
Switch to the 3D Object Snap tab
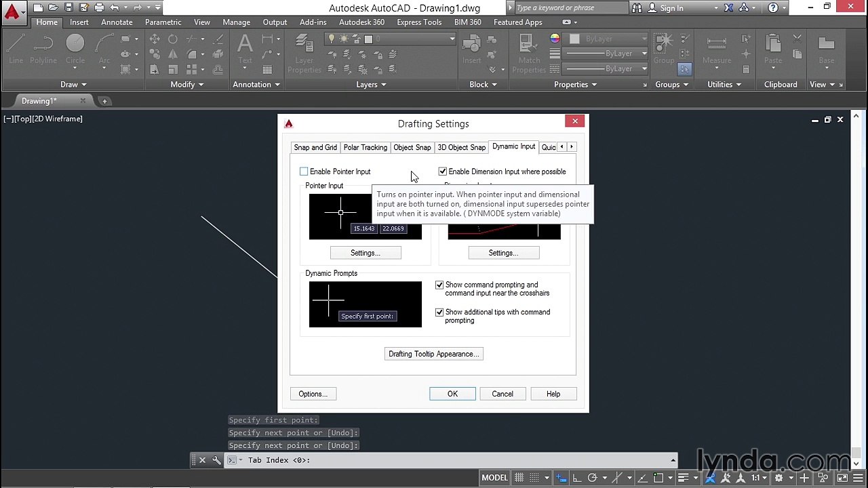coord(462,147)
